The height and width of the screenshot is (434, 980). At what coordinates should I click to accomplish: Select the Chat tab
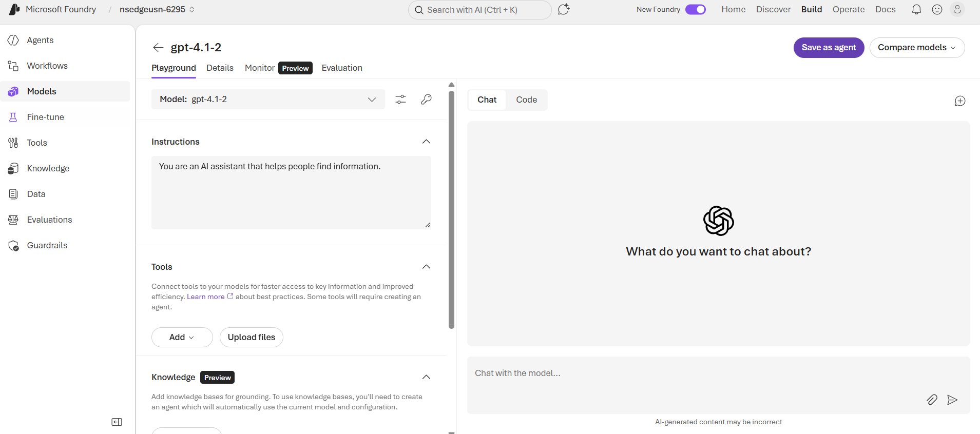click(x=487, y=100)
